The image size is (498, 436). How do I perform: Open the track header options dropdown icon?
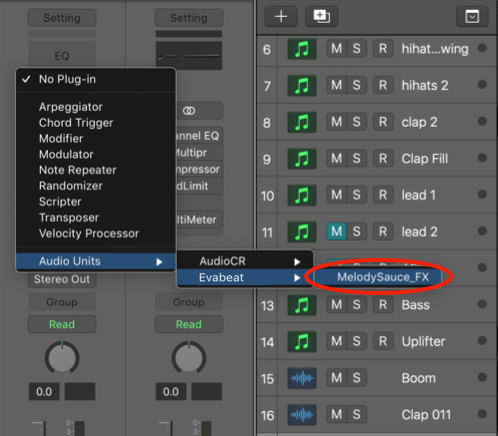[472, 16]
